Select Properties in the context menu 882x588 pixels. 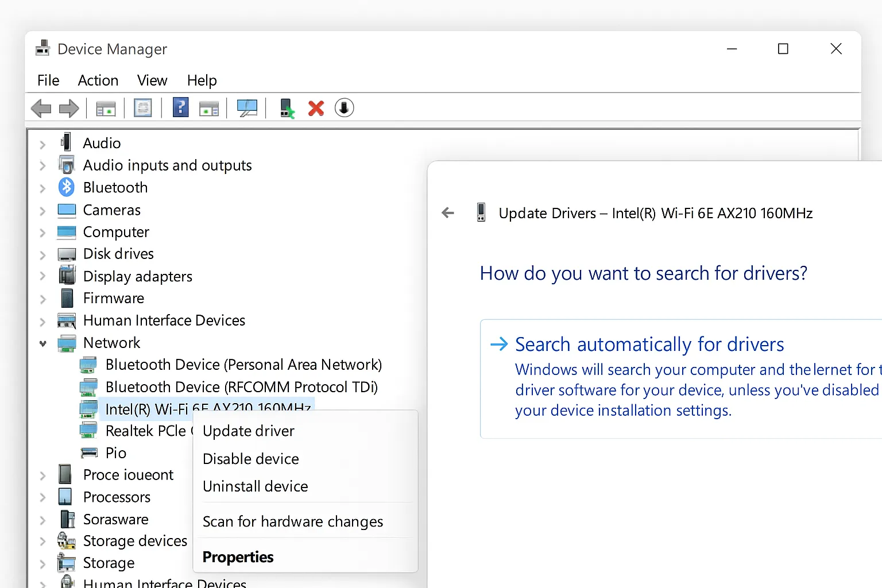coord(238,557)
